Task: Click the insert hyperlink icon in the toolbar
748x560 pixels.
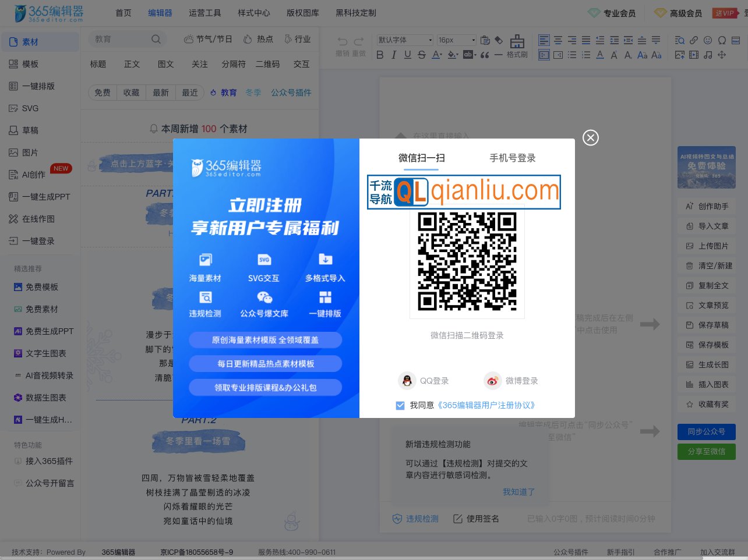Action: [x=694, y=40]
